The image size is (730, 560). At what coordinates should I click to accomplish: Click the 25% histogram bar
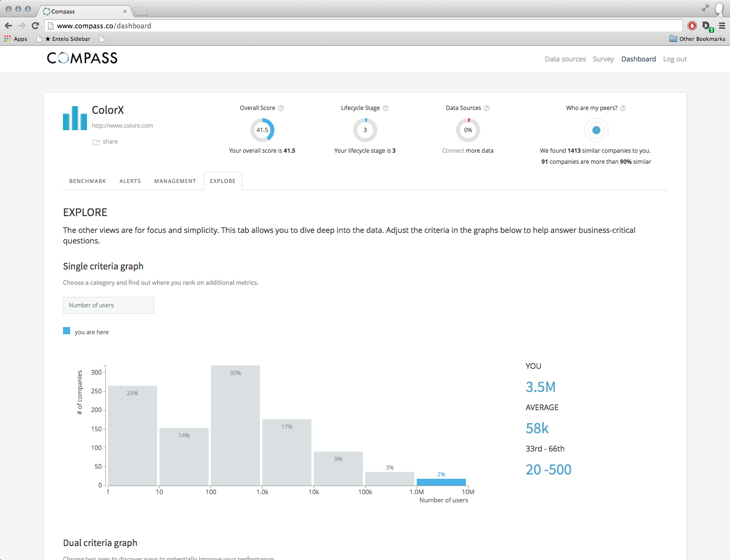tap(133, 436)
